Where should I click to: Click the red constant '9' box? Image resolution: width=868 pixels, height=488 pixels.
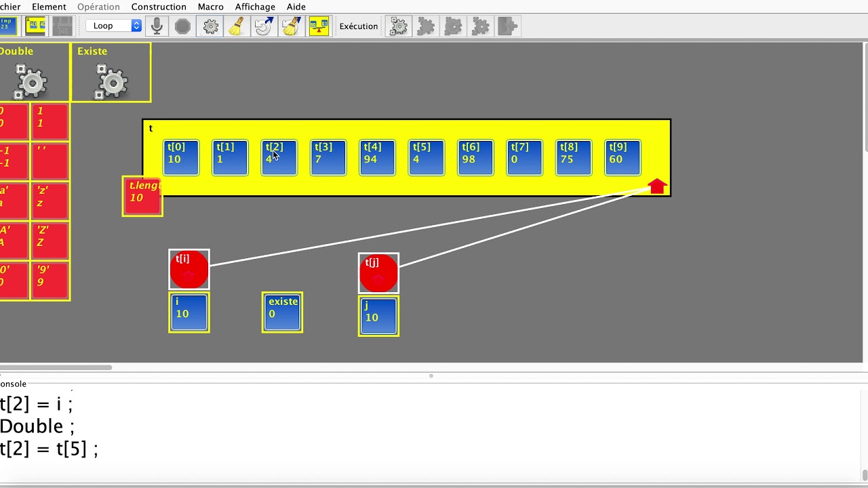pyautogui.click(x=50, y=281)
